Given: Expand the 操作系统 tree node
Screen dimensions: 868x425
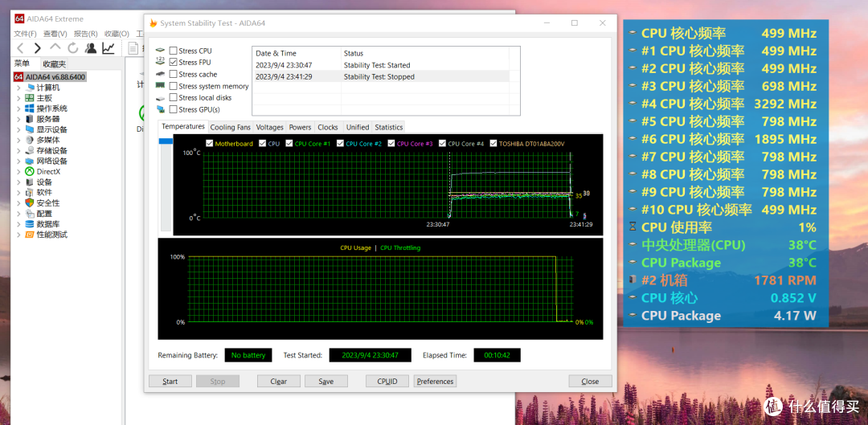Looking at the screenshot, I should click(18, 109).
